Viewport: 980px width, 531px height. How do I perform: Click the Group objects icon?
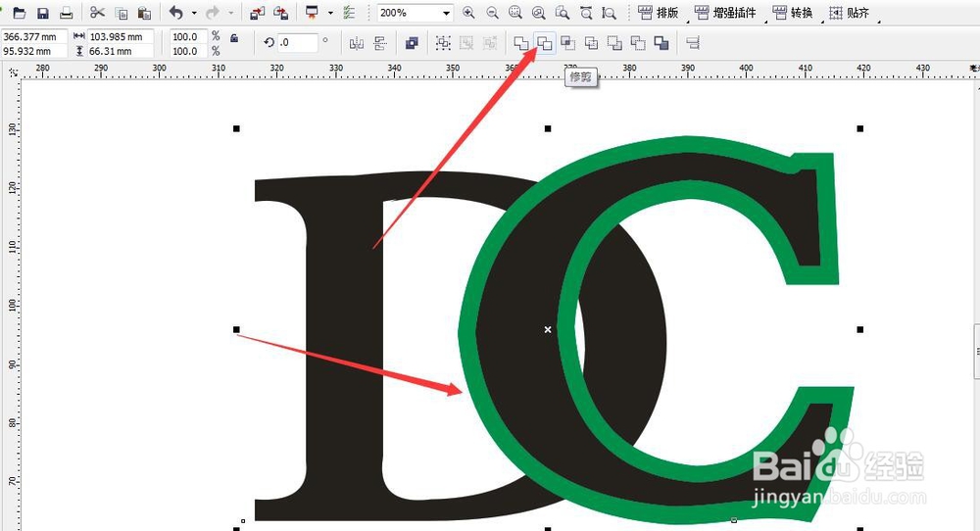pos(443,43)
